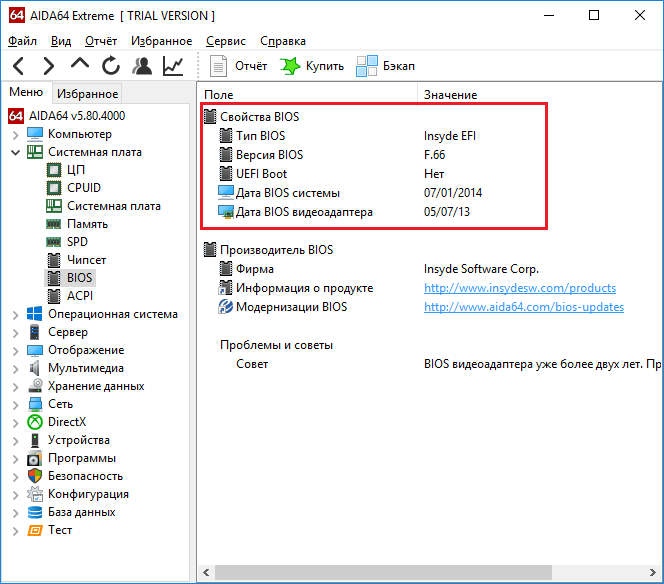Click the Тест orange icon

[35, 530]
